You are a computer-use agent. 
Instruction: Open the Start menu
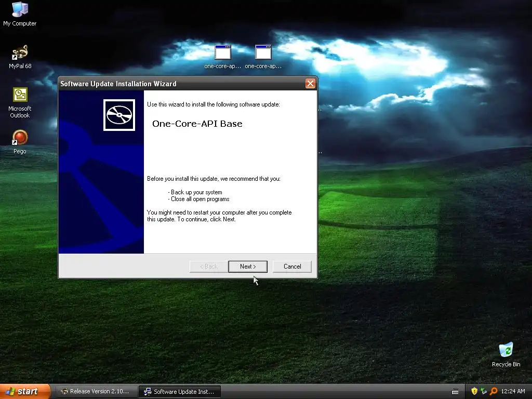tap(25, 391)
